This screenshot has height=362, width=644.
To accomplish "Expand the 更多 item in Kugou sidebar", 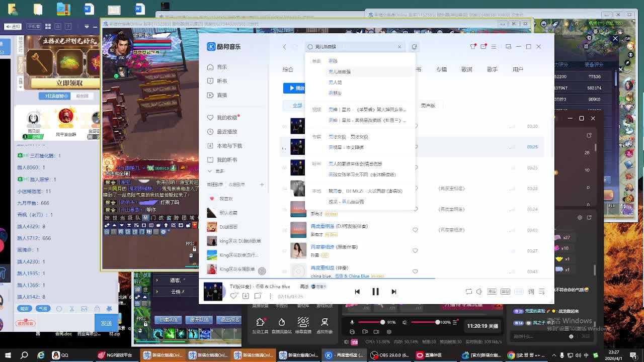I will [x=216, y=171].
